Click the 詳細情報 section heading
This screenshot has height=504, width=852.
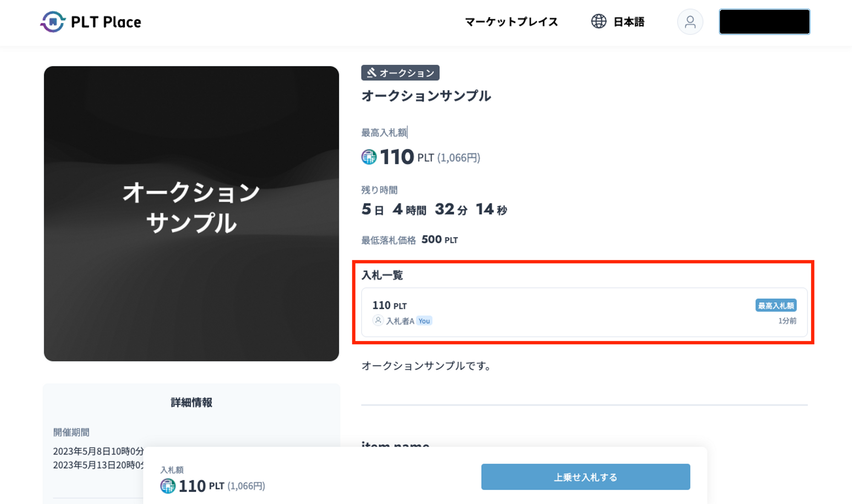click(x=191, y=402)
